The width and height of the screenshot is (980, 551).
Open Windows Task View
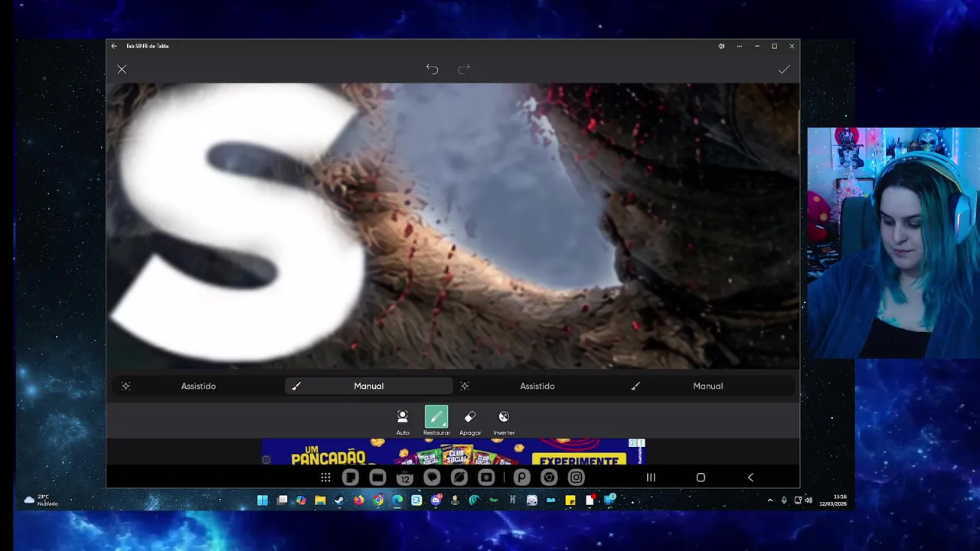282,500
